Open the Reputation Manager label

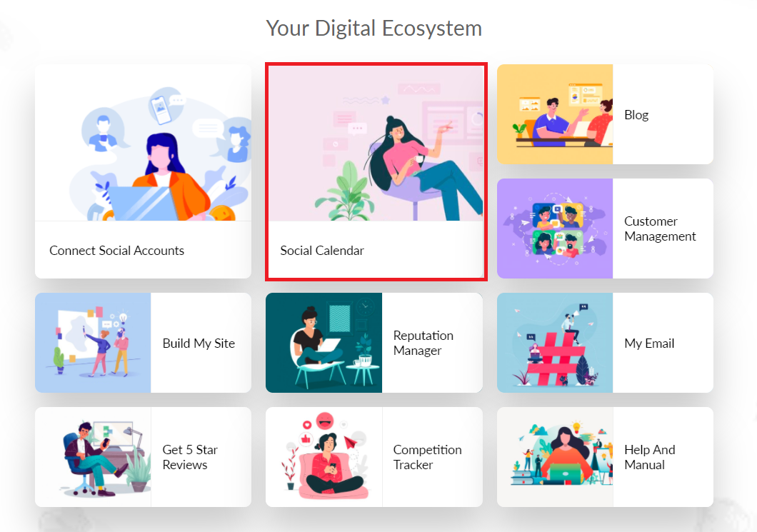tap(423, 343)
